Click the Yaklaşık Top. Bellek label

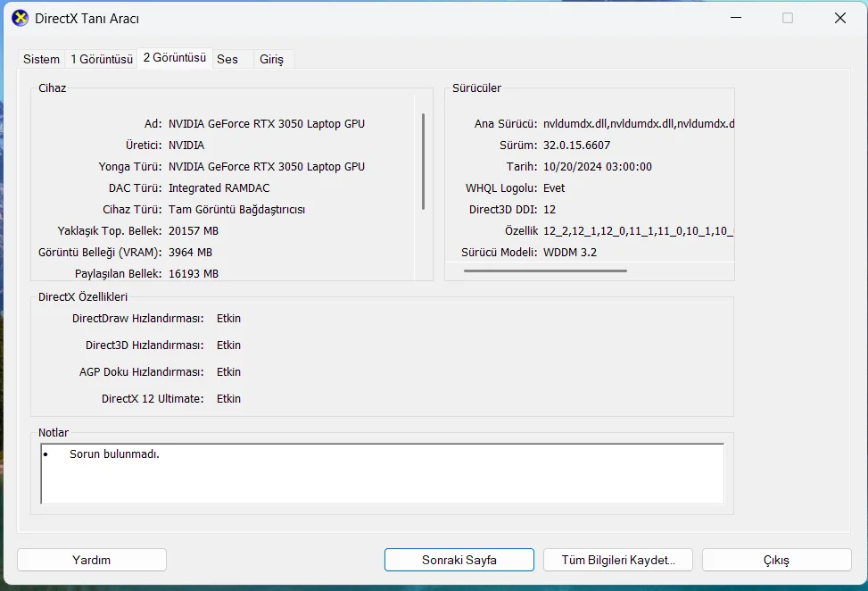tap(110, 231)
